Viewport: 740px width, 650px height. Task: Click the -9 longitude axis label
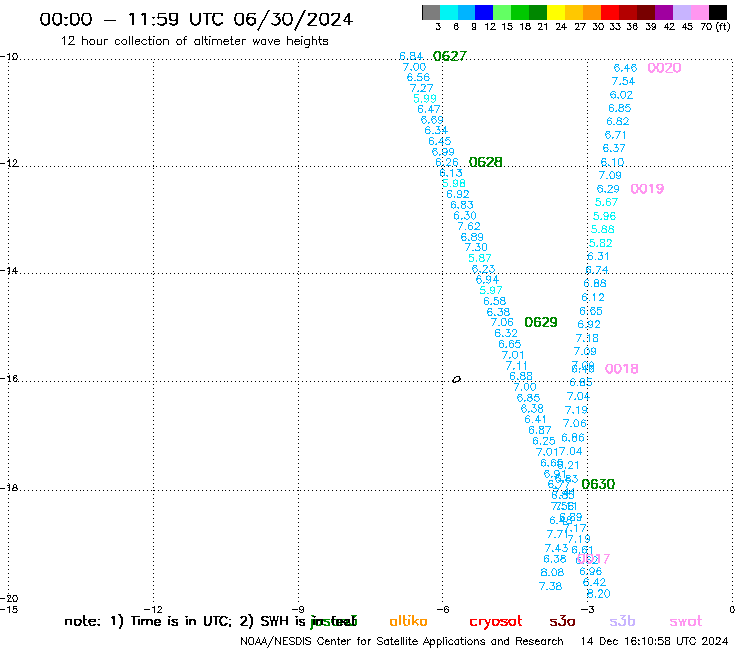[298, 609]
